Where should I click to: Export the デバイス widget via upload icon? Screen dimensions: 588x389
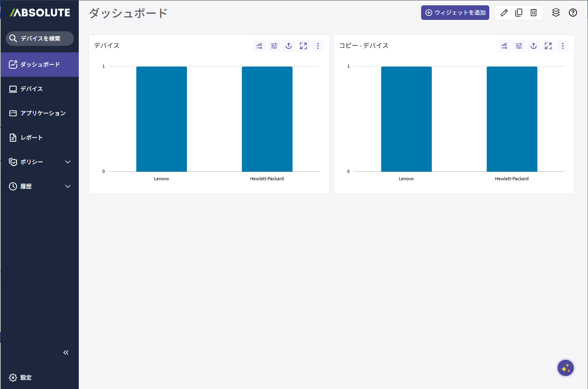(289, 46)
